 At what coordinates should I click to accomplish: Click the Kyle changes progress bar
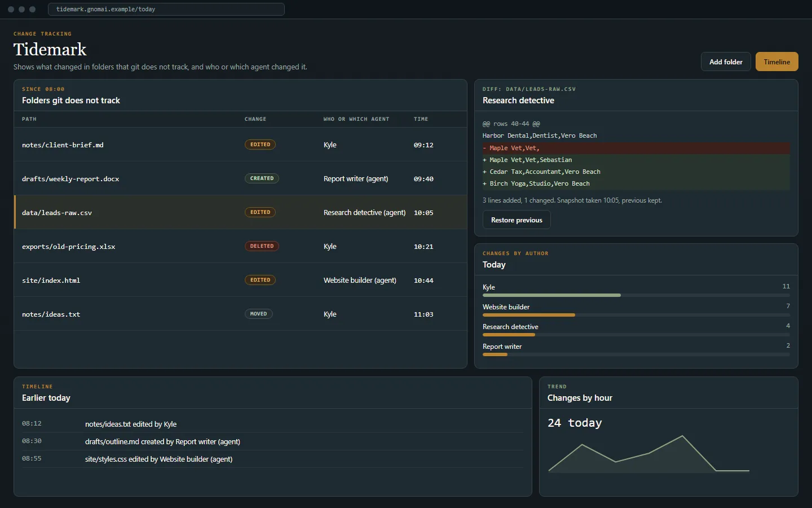point(636,295)
